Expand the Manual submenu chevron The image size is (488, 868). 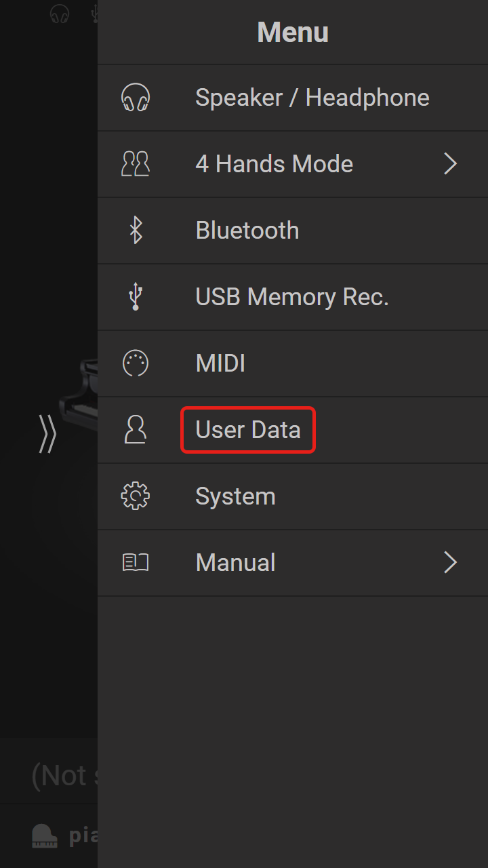(451, 563)
